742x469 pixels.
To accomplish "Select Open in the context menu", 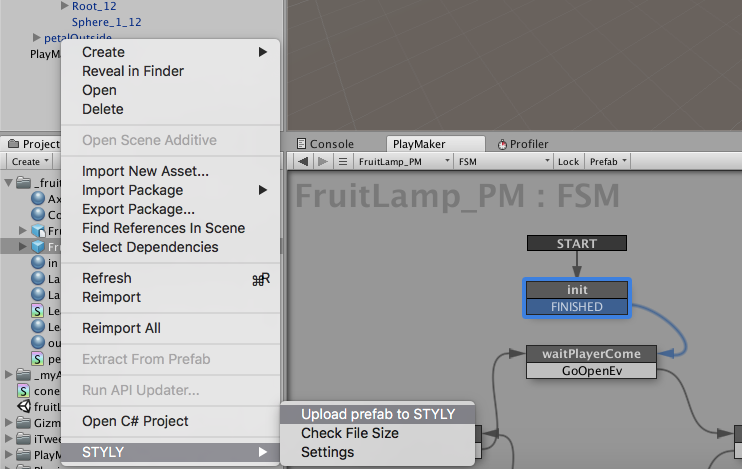I will (170, 90).
